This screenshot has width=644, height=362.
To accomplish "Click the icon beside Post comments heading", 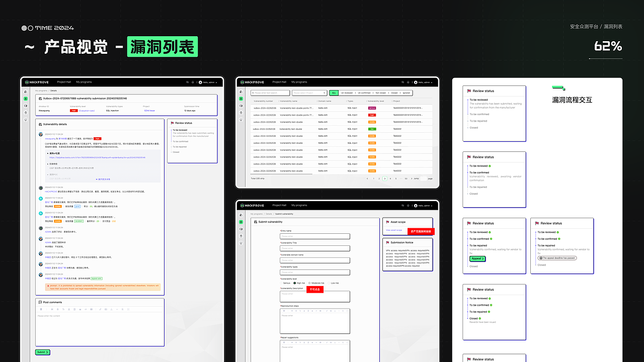I will [x=39, y=302].
